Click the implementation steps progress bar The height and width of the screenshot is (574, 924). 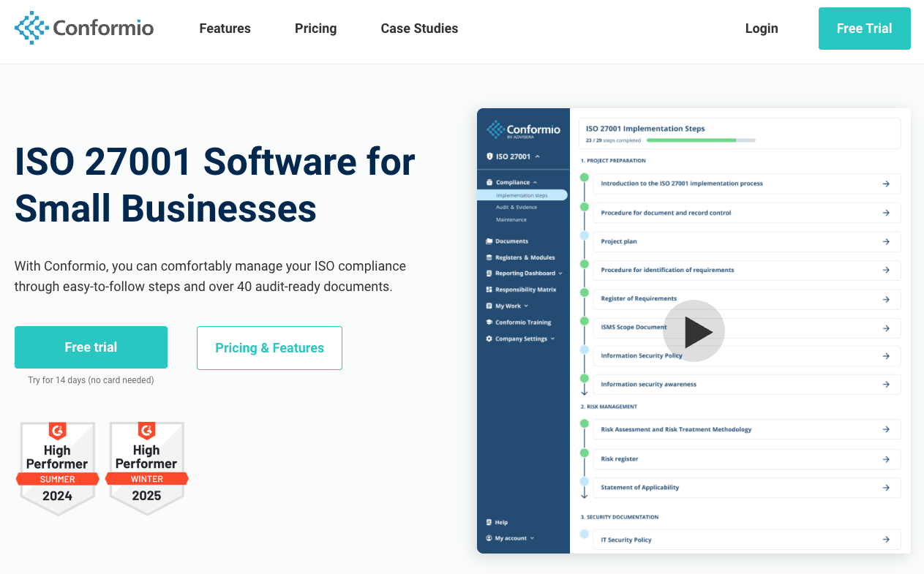click(x=701, y=140)
